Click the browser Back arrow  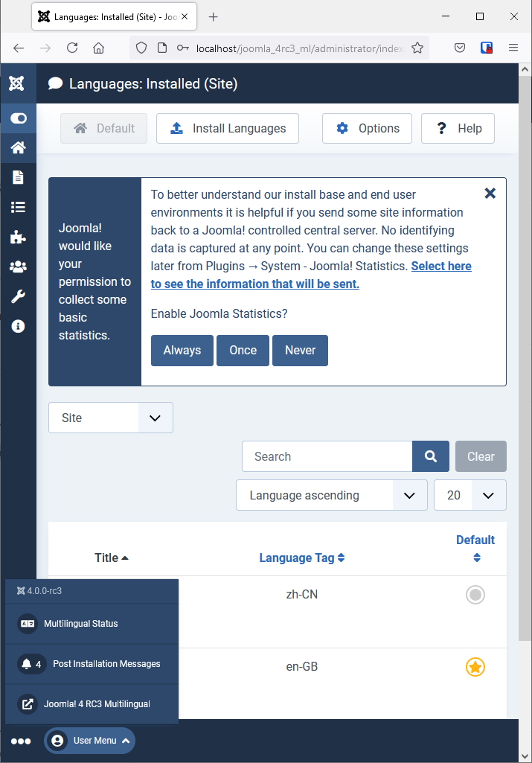pos(19,48)
